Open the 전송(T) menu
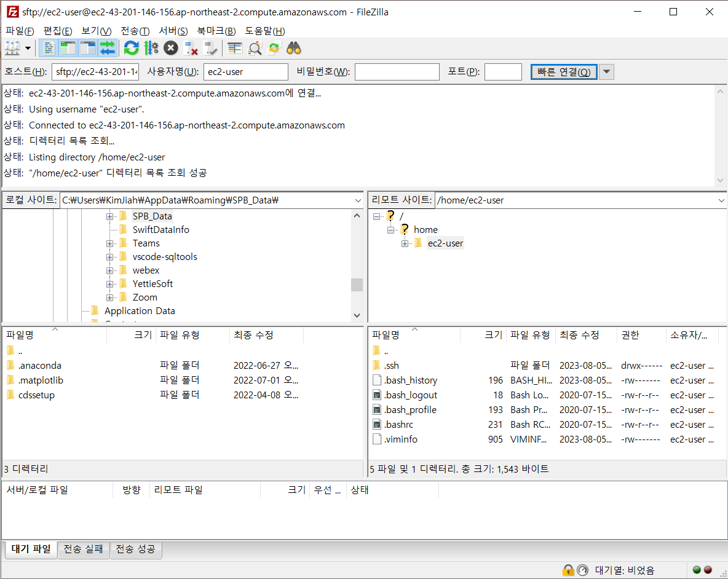Image resolution: width=728 pixels, height=579 pixels. [x=135, y=31]
